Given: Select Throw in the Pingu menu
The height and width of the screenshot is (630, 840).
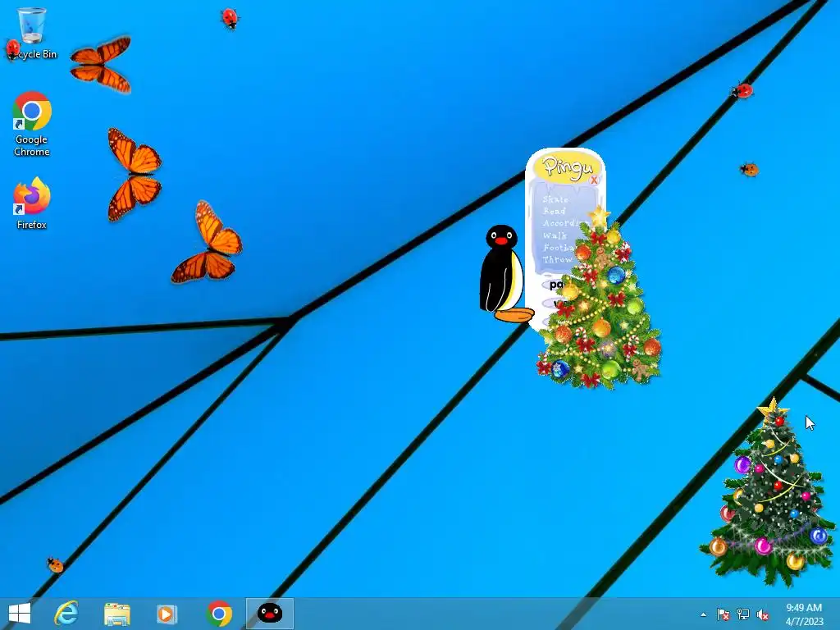Looking at the screenshot, I should [557, 259].
